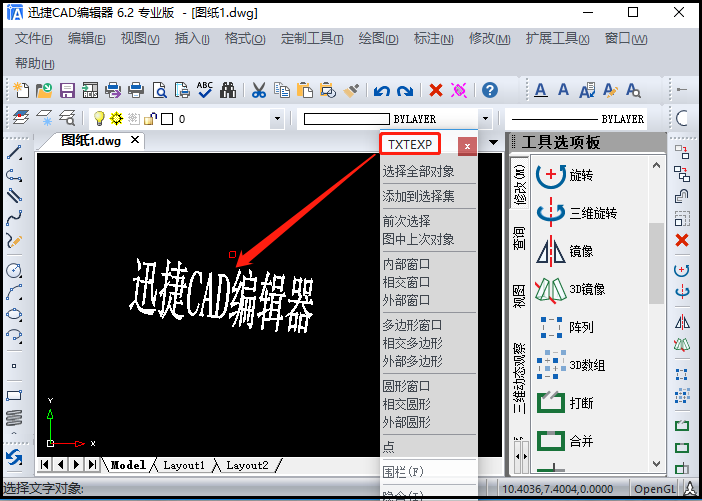Open the 编辑 menu
This screenshot has width=702, height=501.
coord(86,39)
